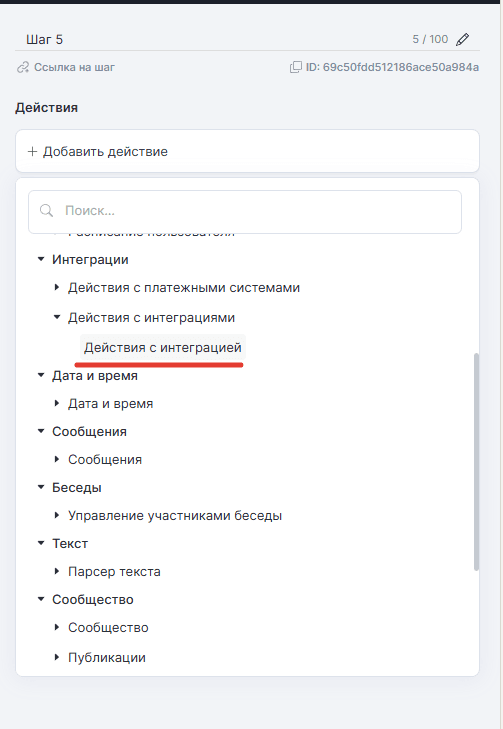Click the magnifier search icon

point(46,211)
